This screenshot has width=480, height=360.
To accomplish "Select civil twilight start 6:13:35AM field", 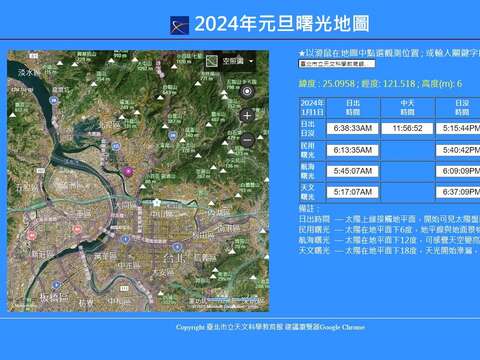I will click(x=353, y=150).
